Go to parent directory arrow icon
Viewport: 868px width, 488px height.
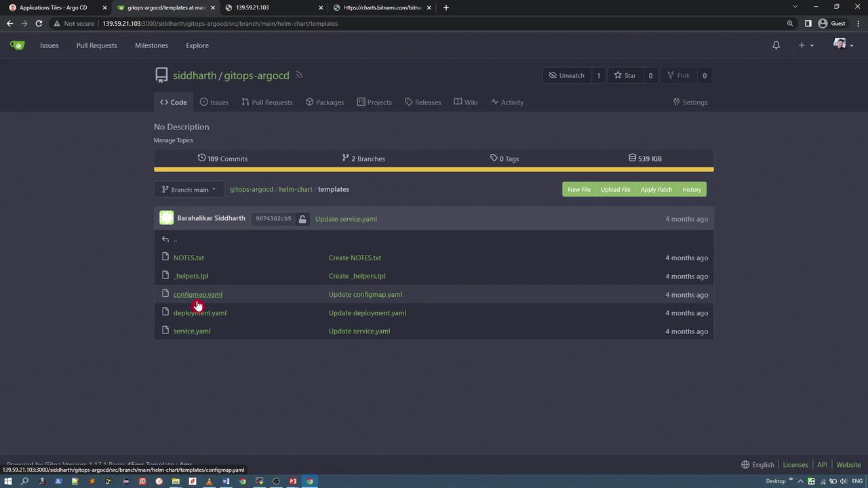(165, 239)
